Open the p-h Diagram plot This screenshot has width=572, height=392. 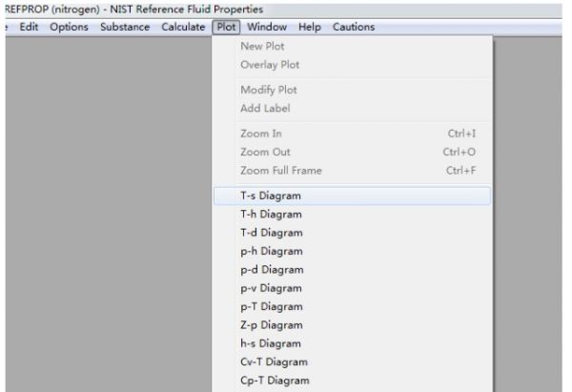(272, 251)
